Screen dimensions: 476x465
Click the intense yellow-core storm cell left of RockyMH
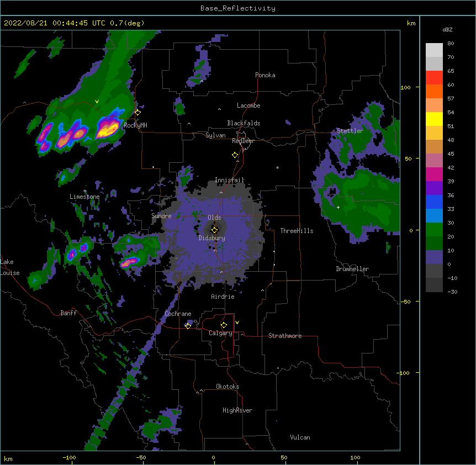click(108, 129)
